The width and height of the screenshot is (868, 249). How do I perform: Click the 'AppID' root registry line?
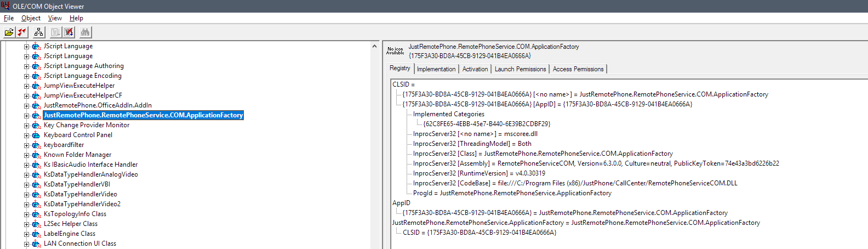coord(401,203)
